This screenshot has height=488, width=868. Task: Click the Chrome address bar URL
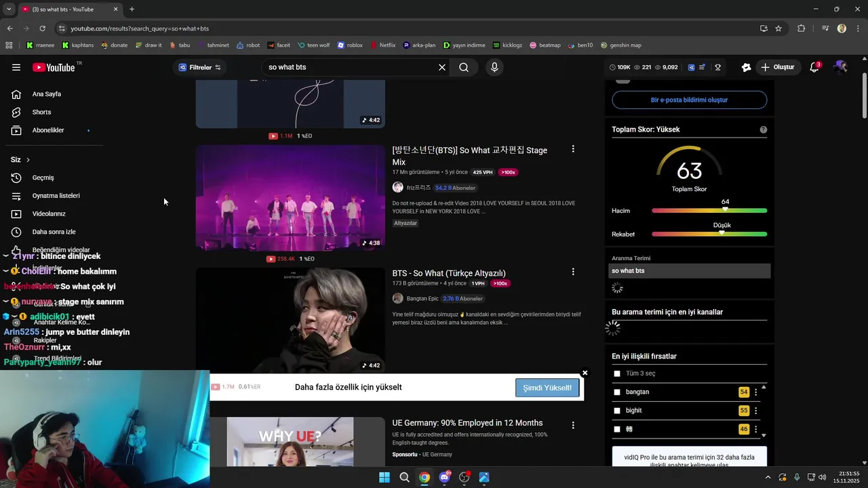coord(140,28)
